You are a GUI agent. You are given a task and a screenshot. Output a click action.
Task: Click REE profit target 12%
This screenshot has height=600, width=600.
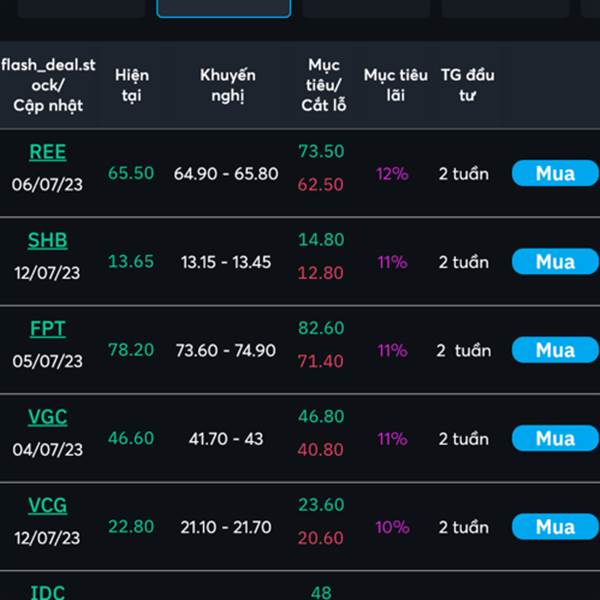point(392,174)
